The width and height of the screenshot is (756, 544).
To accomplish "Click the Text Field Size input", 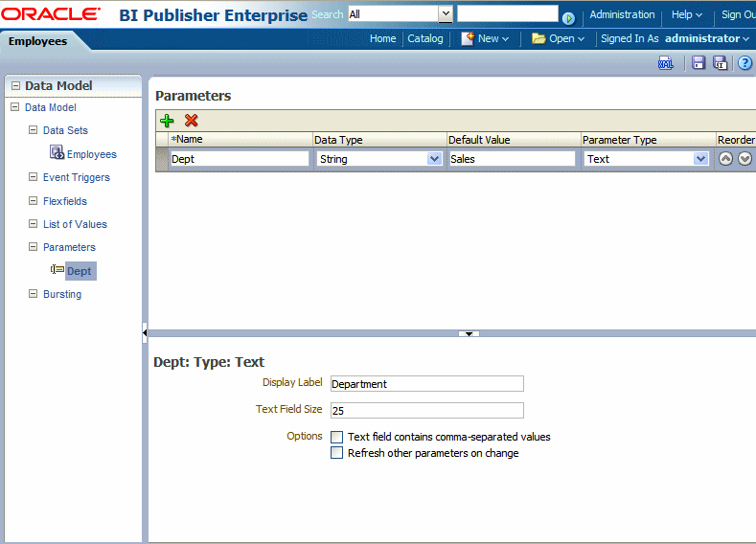I will click(427, 411).
